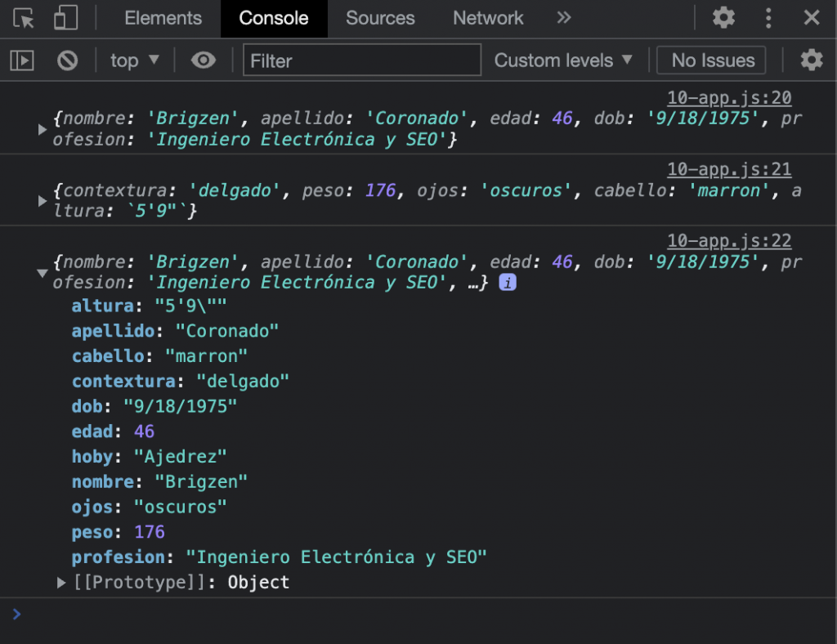Viewport: 837px width, 644px height.
Task: Click the blue info icon badge
Action: tap(507, 282)
